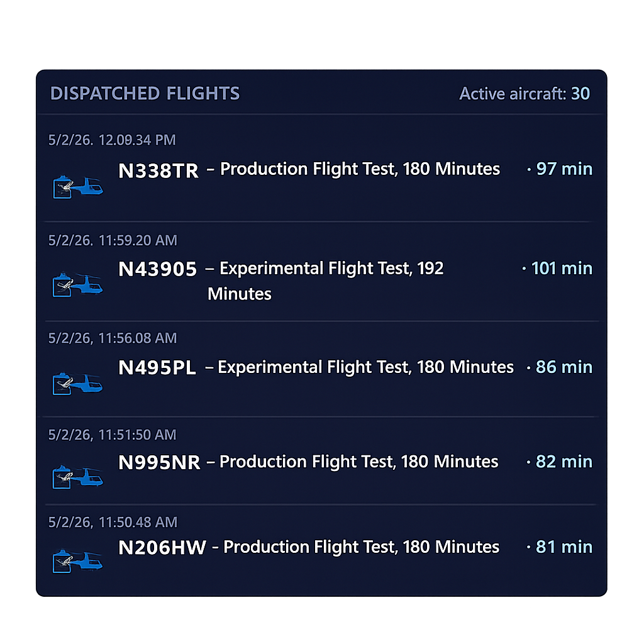This screenshot has height=644, width=644.
Task: Click the 97 min elapsed time
Action: click(564, 169)
